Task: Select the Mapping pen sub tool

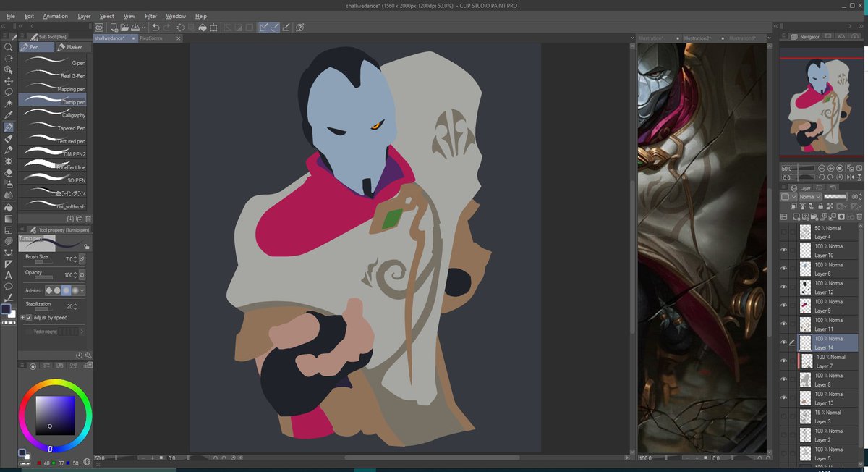Action: click(x=53, y=88)
